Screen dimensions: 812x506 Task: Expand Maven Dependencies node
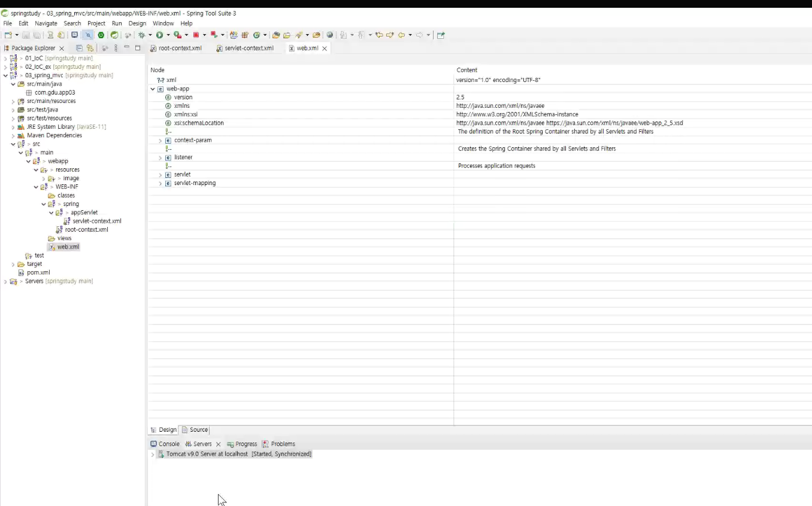[13, 135]
